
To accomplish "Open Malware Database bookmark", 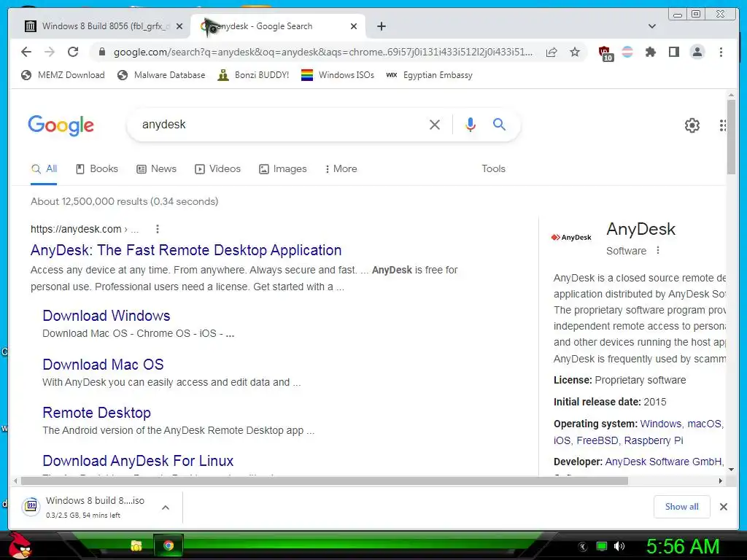I will click(161, 75).
